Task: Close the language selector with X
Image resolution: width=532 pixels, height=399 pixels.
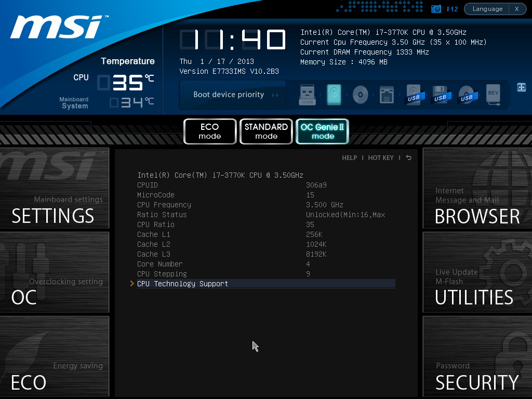Action: click(517, 9)
